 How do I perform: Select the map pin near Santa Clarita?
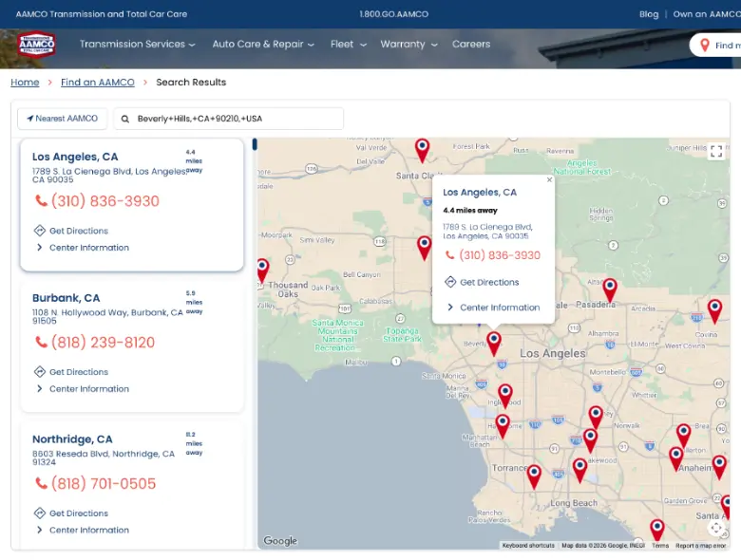pos(422,150)
